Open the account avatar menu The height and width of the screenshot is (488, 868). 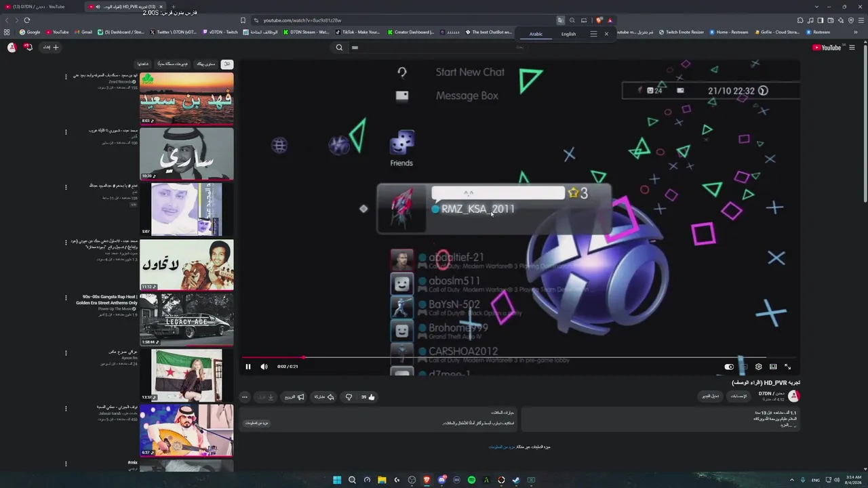tap(12, 47)
